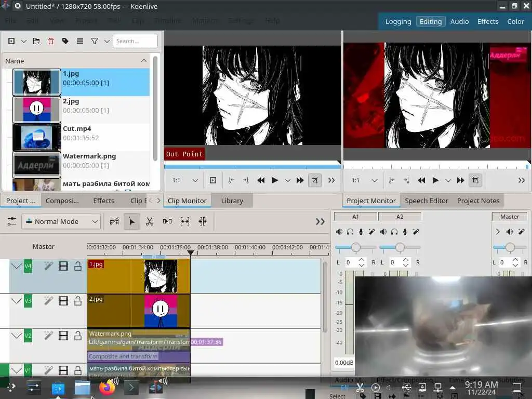532x399 pixels.
Task: Toggle use timeline zone for insert icon
Action: [x=114, y=221]
